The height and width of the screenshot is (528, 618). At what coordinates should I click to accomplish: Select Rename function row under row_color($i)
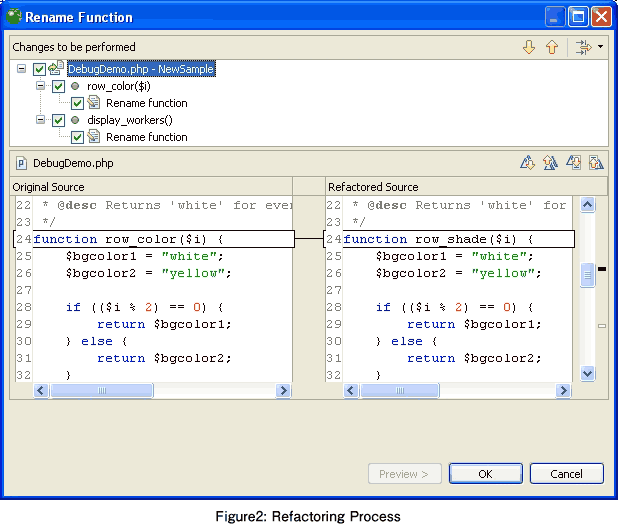point(147,103)
